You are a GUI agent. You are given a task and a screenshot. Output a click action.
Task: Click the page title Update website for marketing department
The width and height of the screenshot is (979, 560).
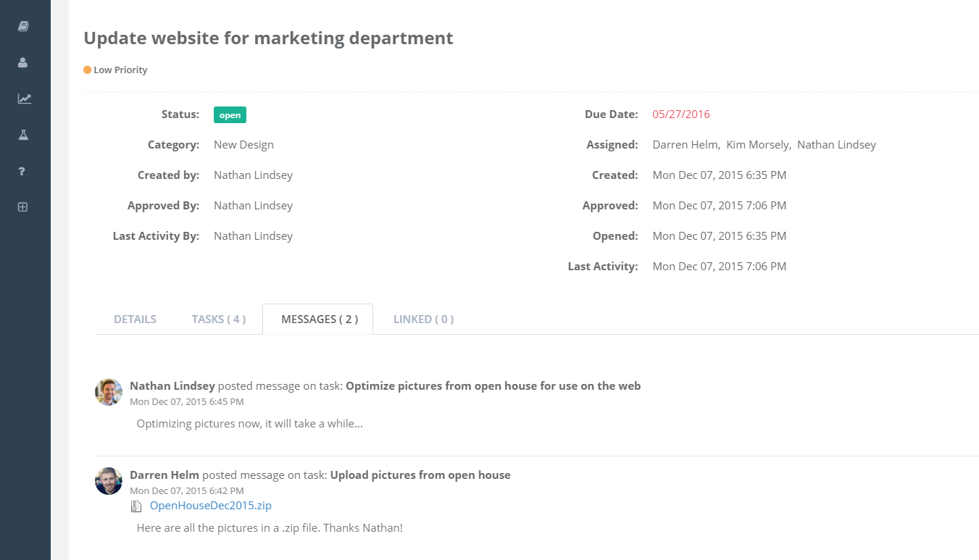click(268, 38)
